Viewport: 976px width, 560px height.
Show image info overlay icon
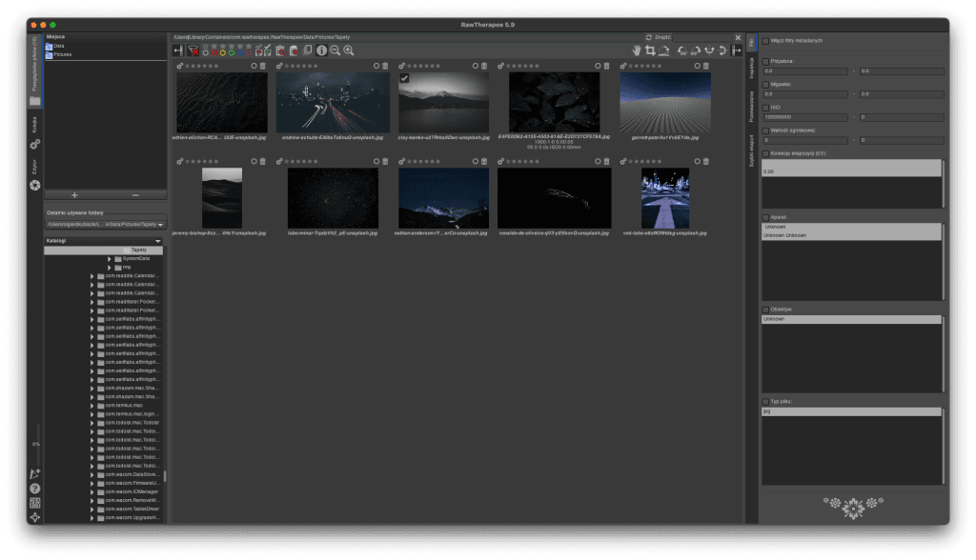tap(321, 50)
